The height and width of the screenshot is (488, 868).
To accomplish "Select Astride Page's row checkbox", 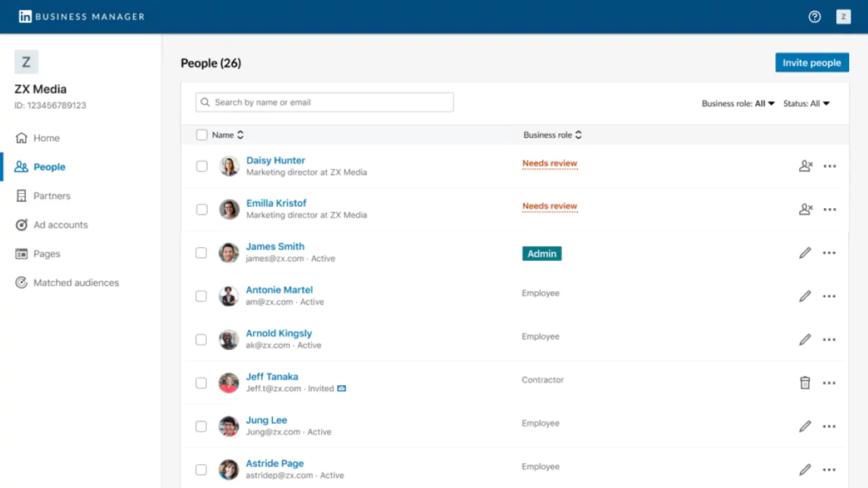I will (201, 469).
